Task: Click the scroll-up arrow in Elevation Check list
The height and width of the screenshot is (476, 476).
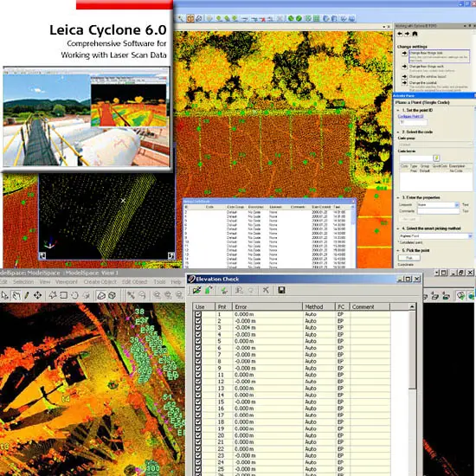Action: tap(412, 306)
